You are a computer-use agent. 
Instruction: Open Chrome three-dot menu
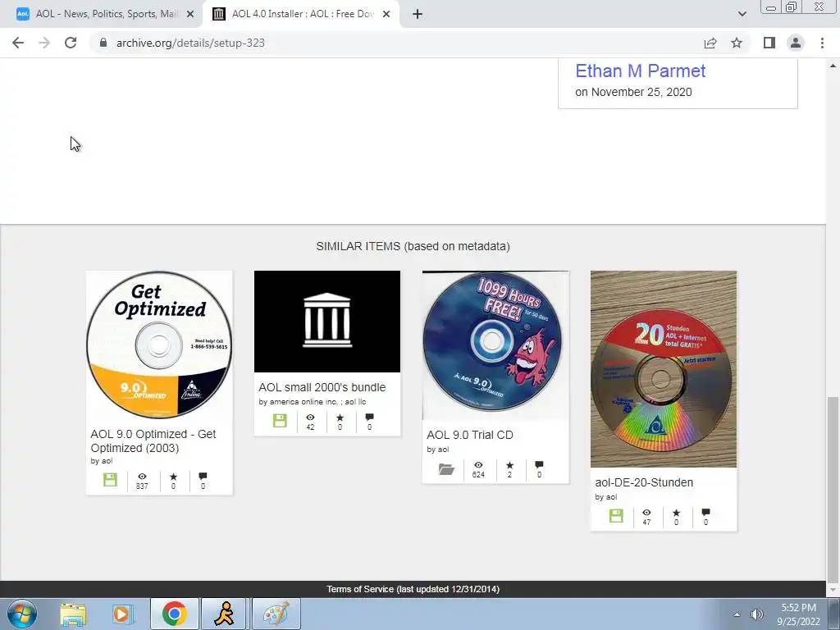[x=822, y=43]
